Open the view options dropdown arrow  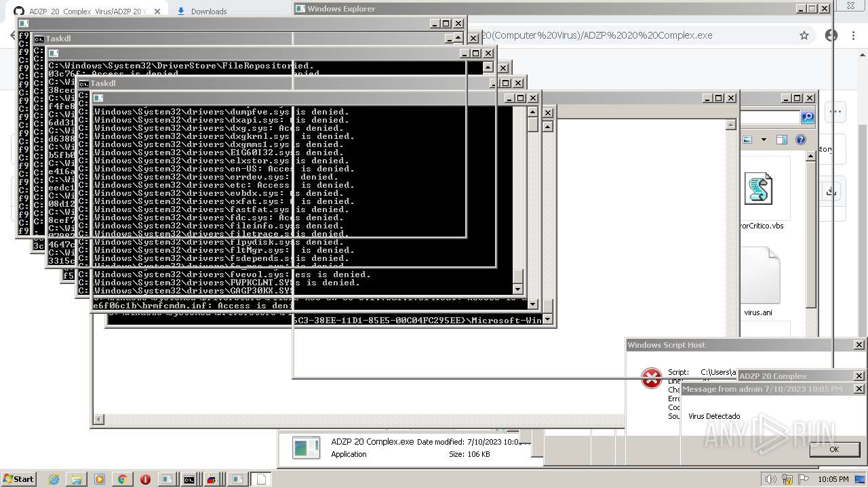point(764,140)
